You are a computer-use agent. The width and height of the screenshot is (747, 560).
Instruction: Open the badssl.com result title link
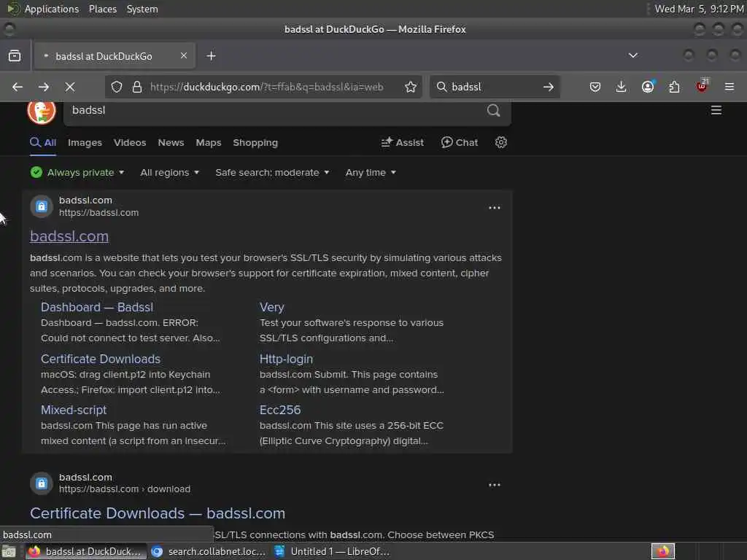(x=69, y=236)
